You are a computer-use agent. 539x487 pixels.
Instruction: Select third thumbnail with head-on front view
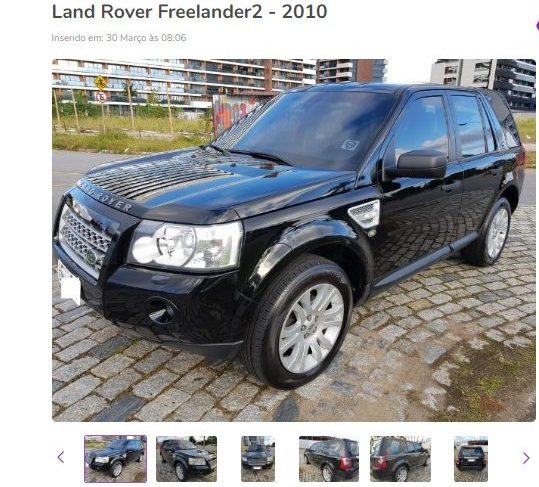pos(258,459)
